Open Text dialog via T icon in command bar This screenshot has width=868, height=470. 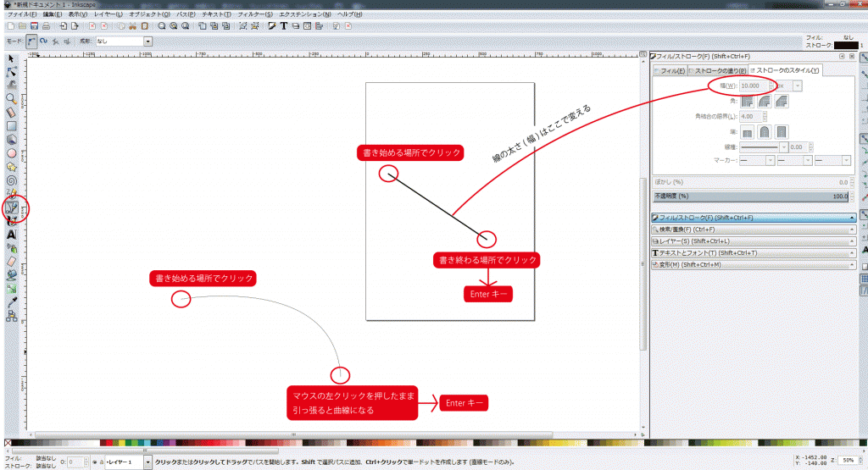(x=283, y=26)
